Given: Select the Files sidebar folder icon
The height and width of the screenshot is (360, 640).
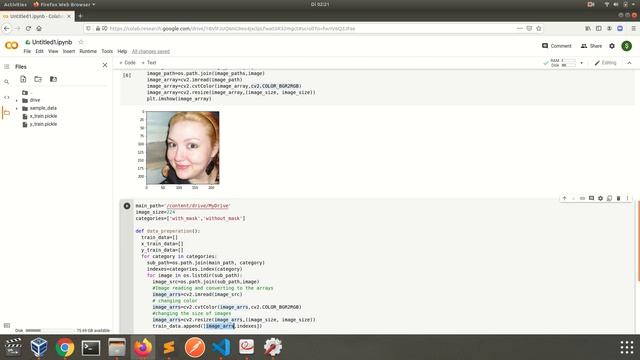Looking at the screenshot, I should (x=7, y=113).
